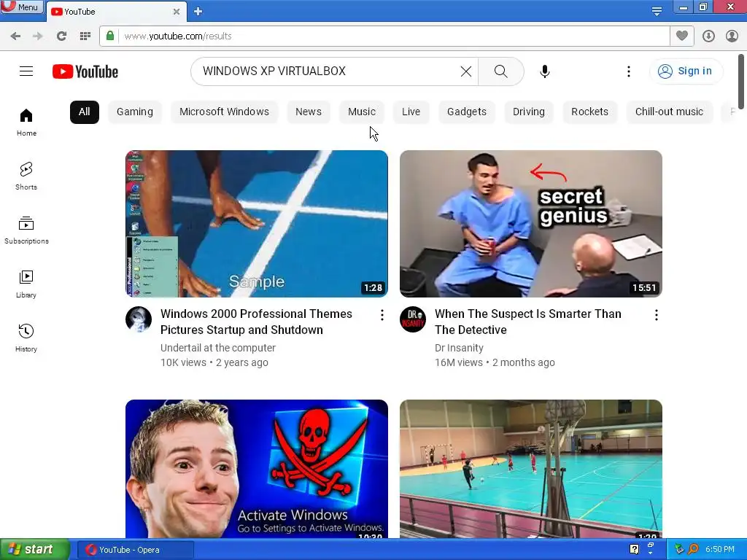Open options menu for Windows 2000 video
This screenshot has width=747, height=560.
click(x=382, y=315)
